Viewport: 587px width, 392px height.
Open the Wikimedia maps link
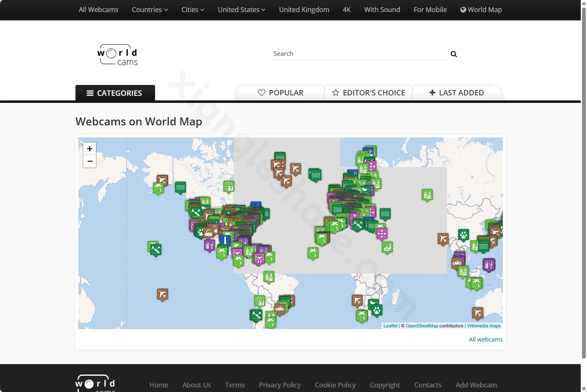coord(484,326)
